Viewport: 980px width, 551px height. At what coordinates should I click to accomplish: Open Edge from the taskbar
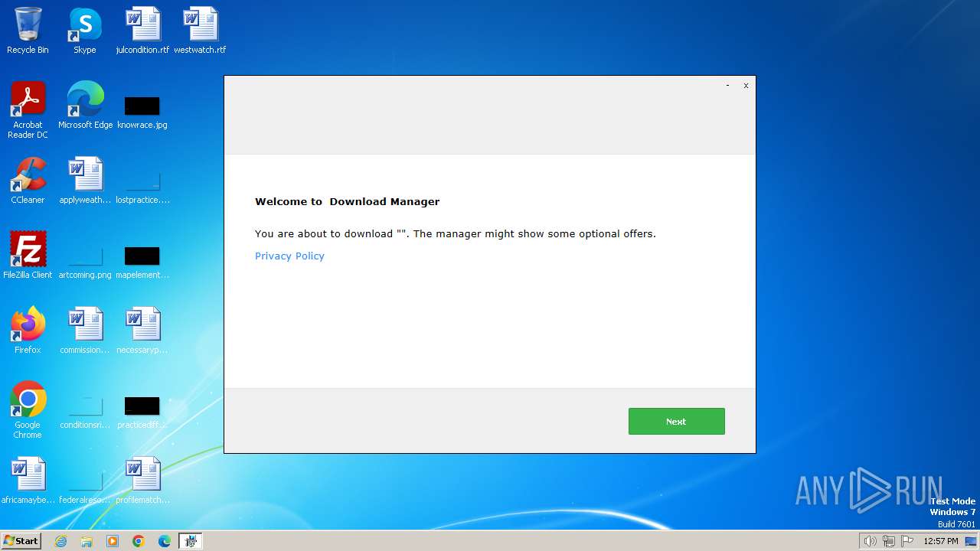coord(165,541)
